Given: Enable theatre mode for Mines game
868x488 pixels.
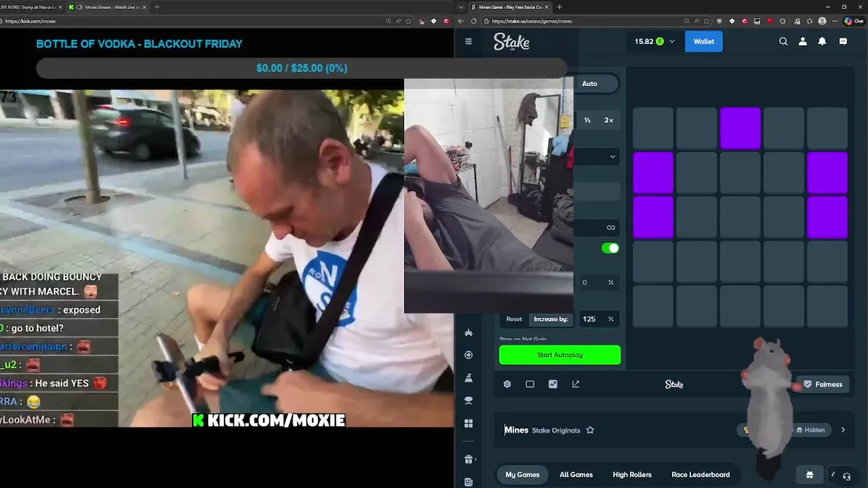Looking at the screenshot, I should pyautogui.click(x=530, y=384).
